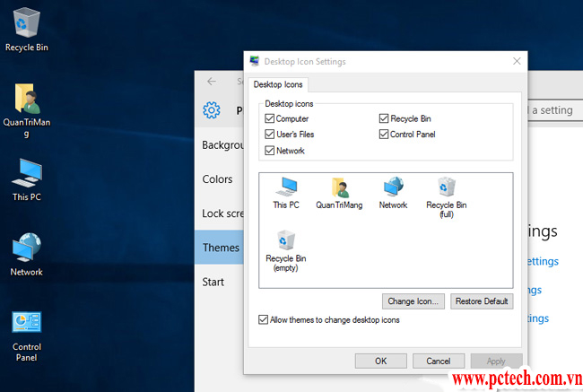Screen dimensions: 583x392
Task: Open the Colors settings section
Action: click(218, 179)
